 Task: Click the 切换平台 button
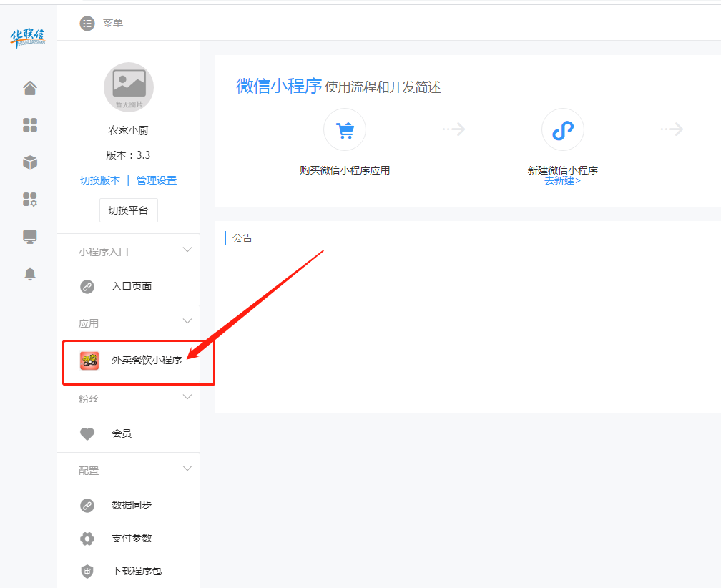[129, 210]
